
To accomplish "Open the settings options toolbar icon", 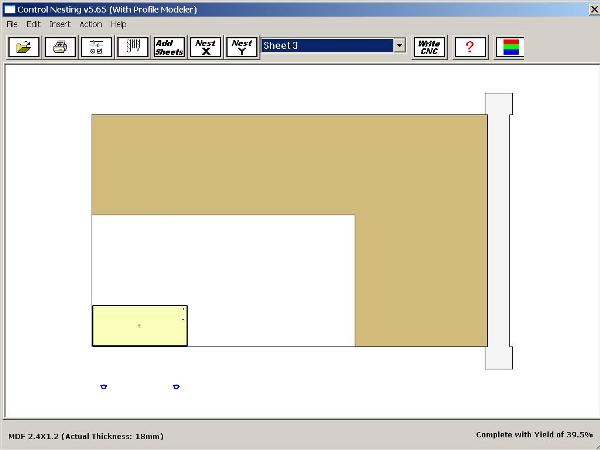I will (96, 46).
